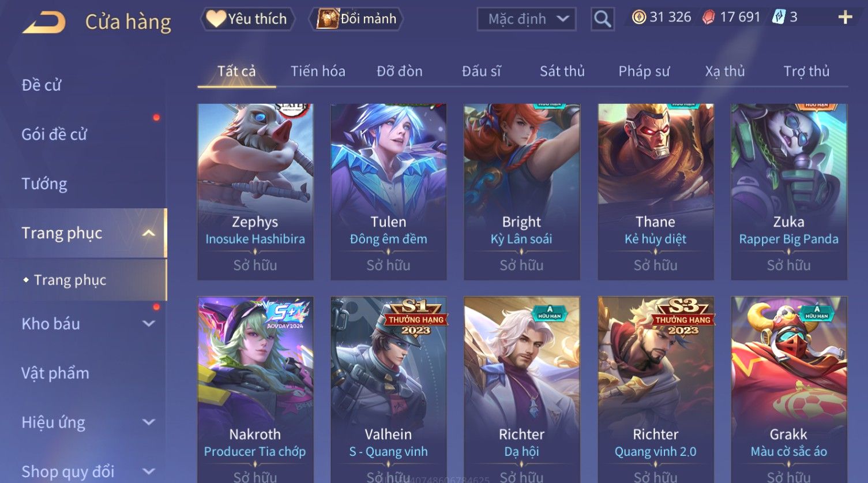This screenshot has width=868, height=483.
Task: Click the chest icon on Đổi mảnh
Action: pos(328,18)
